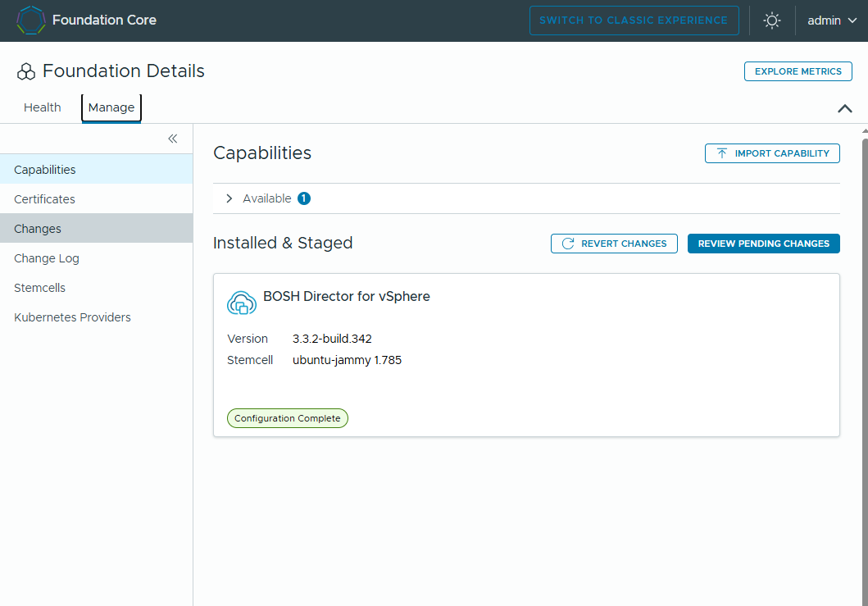This screenshot has width=868, height=606.
Task: Click the Foundation Core product name
Action: click(104, 20)
